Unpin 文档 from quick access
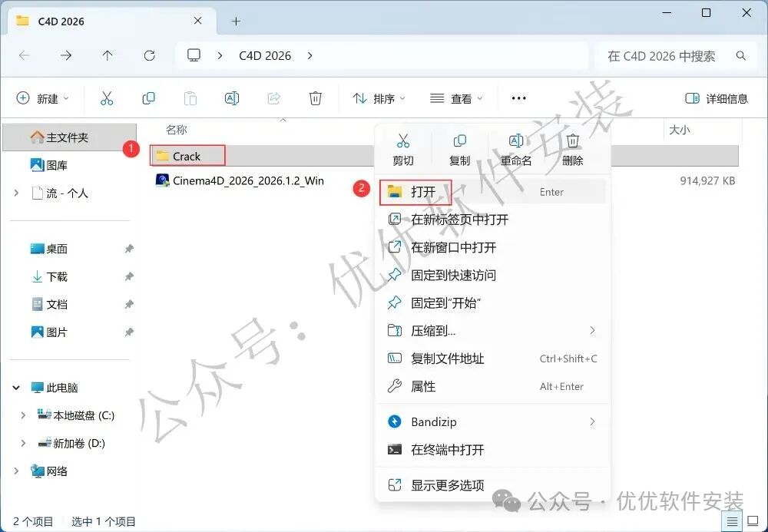 (129, 305)
